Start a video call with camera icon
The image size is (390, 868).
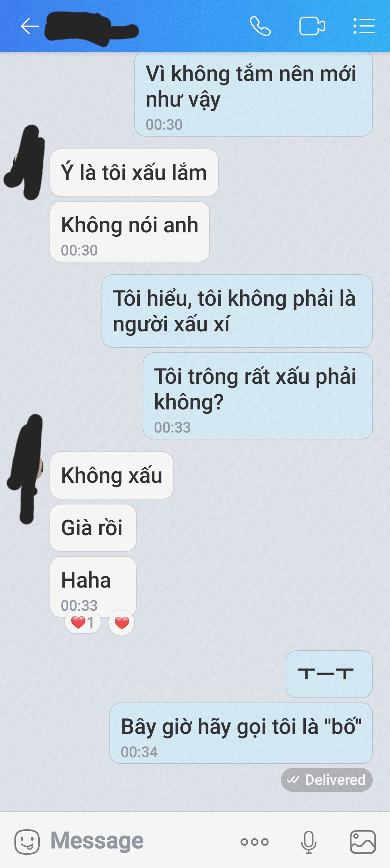coord(312,26)
